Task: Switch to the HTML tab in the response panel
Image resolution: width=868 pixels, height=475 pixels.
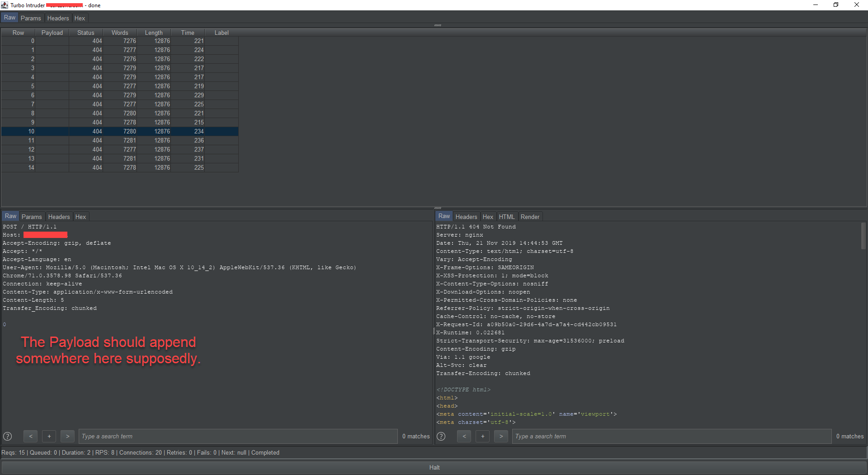Action: [507, 216]
